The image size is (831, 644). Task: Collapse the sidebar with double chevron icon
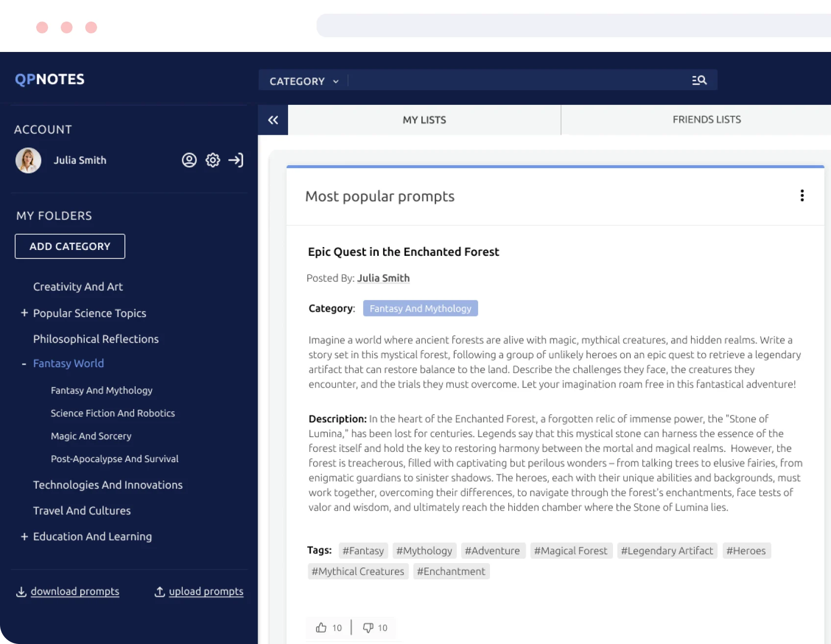pyautogui.click(x=273, y=120)
